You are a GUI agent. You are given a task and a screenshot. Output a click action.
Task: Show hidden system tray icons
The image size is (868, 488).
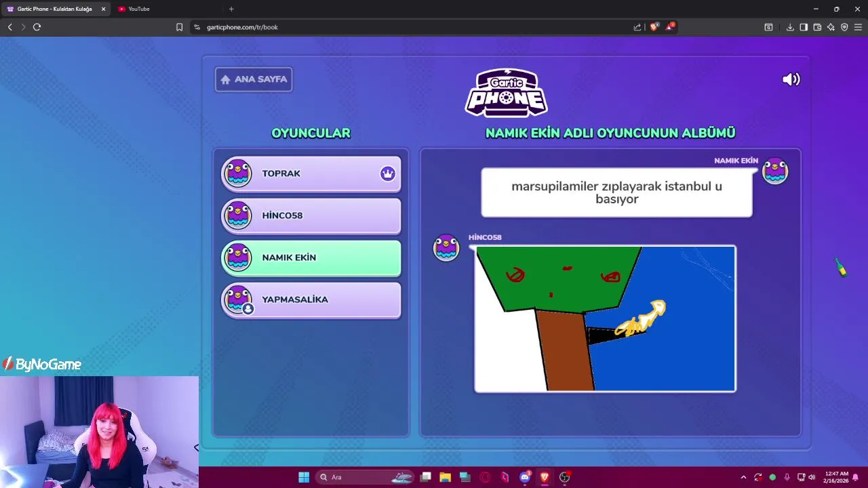coord(743,477)
